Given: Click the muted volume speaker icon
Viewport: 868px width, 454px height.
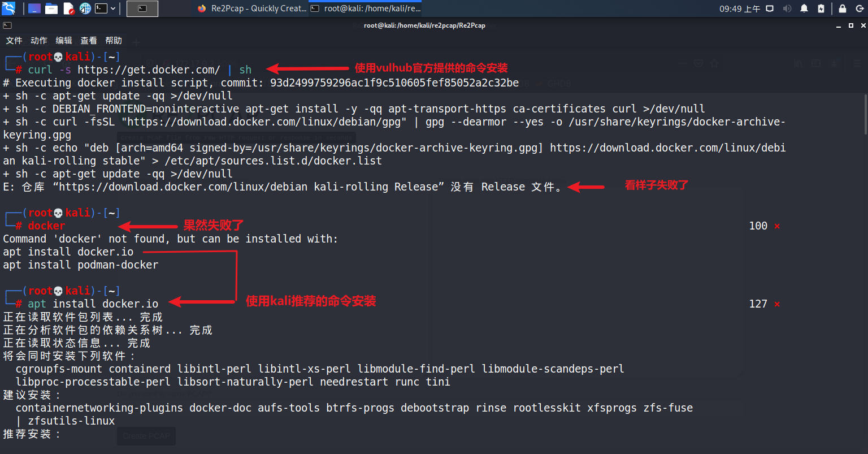Looking at the screenshot, I should 787,8.
